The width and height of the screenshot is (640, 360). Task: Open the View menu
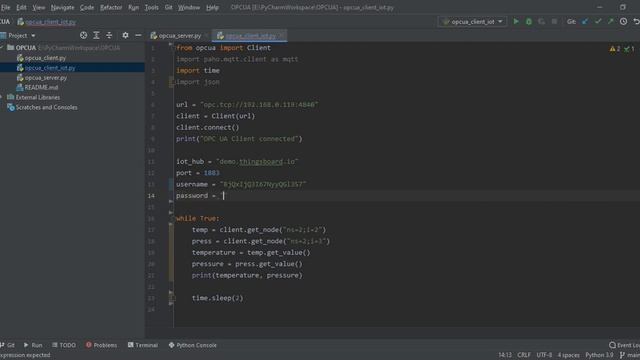(39, 7)
